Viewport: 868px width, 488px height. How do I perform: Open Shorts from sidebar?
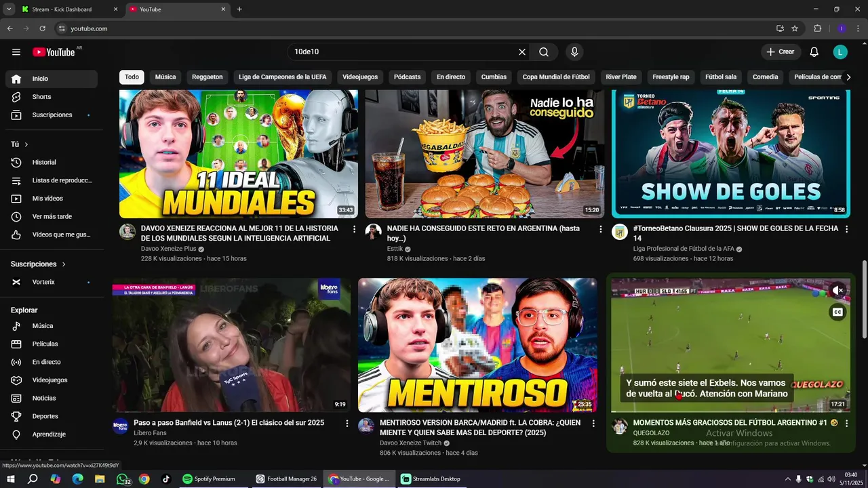tap(52, 97)
